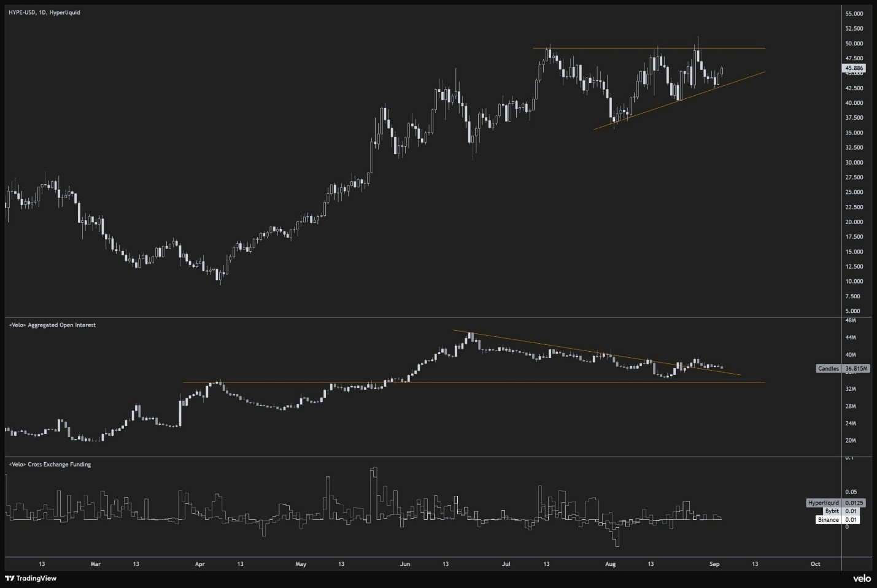Select the ascending trendline under price candles
The height and width of the screenshot is (588, 877).
click(675, 101)
